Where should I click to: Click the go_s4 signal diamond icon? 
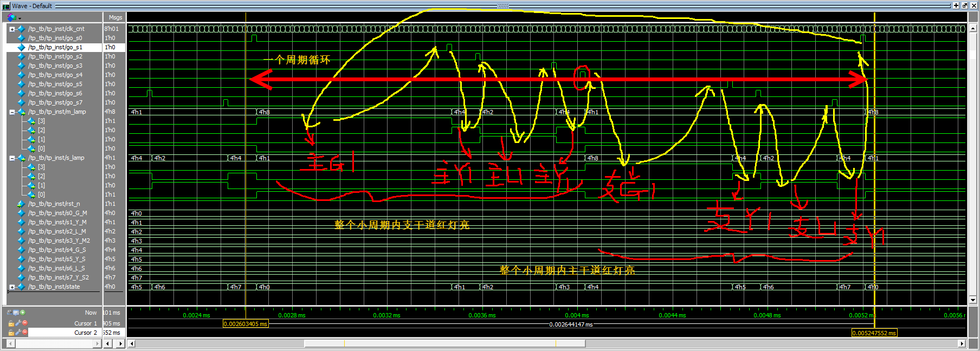click(x=21, y=75)
